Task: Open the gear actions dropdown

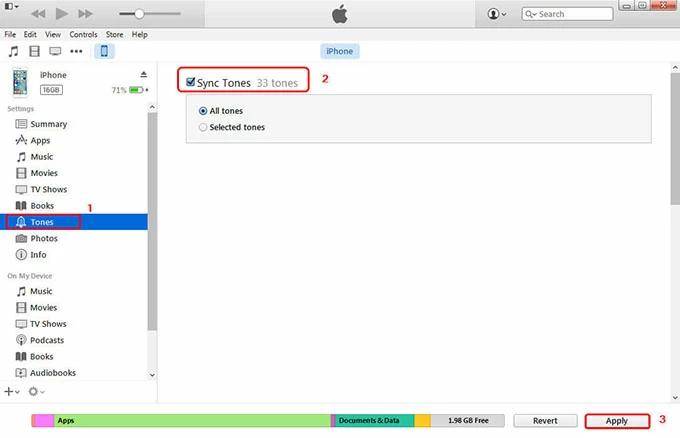Action: pyautogui.click(x=36, y=391)
